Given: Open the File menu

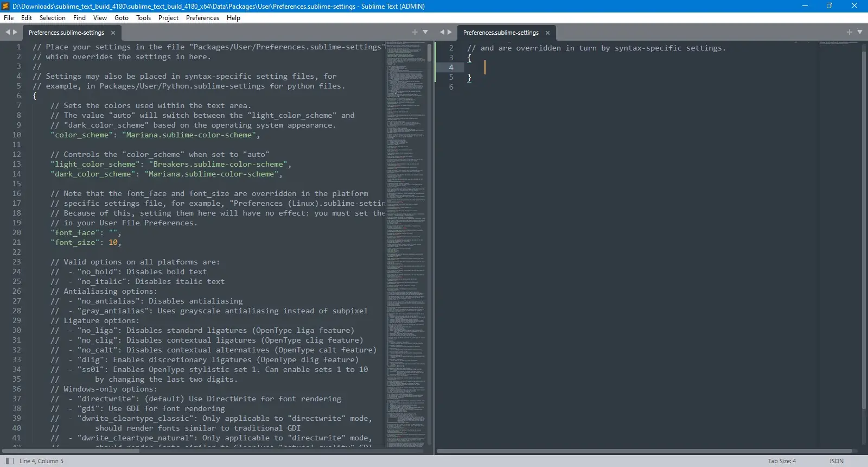Looking at the screenshot, I should click(x=9, y=18).
